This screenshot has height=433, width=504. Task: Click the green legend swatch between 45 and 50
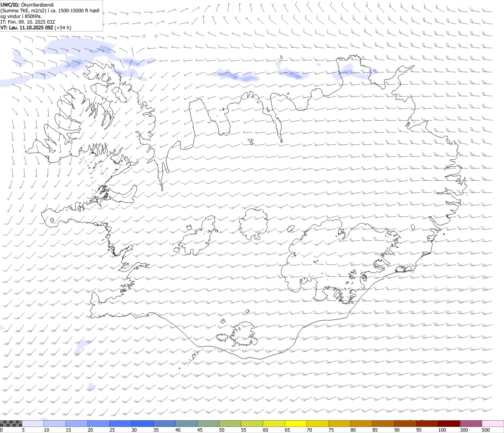click(208, 424)
